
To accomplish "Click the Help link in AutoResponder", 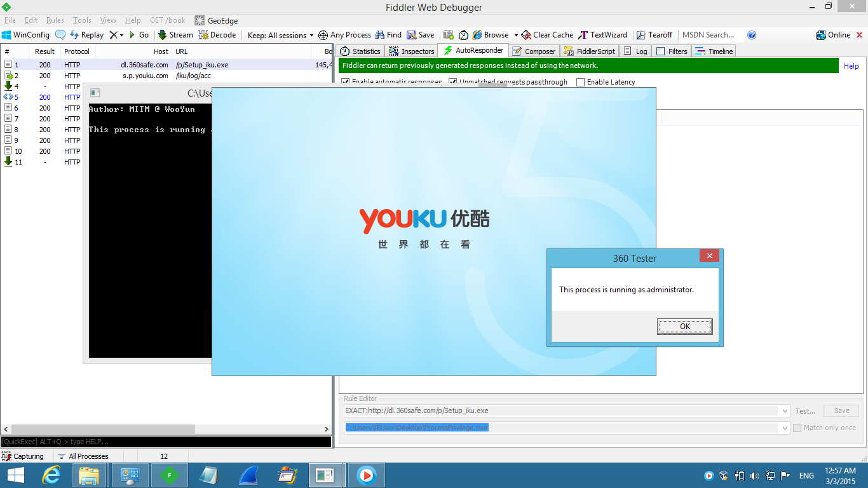I will coord(851,66).
